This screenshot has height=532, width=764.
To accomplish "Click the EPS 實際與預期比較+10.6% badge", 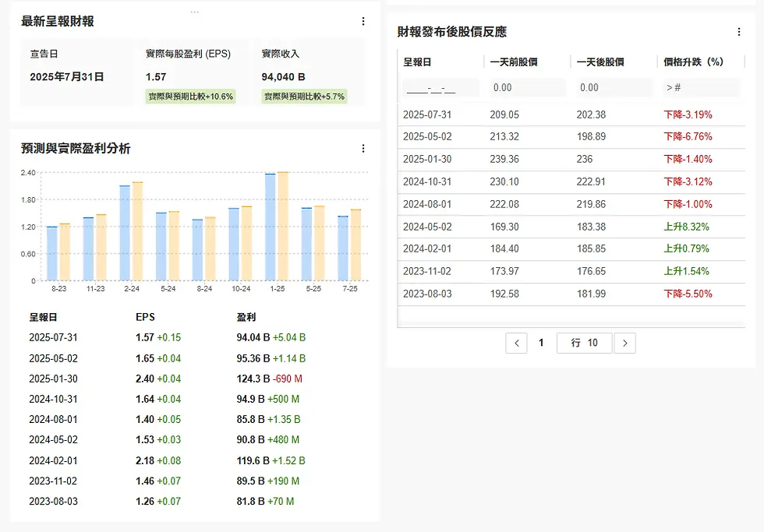I will tap(190, 97).
